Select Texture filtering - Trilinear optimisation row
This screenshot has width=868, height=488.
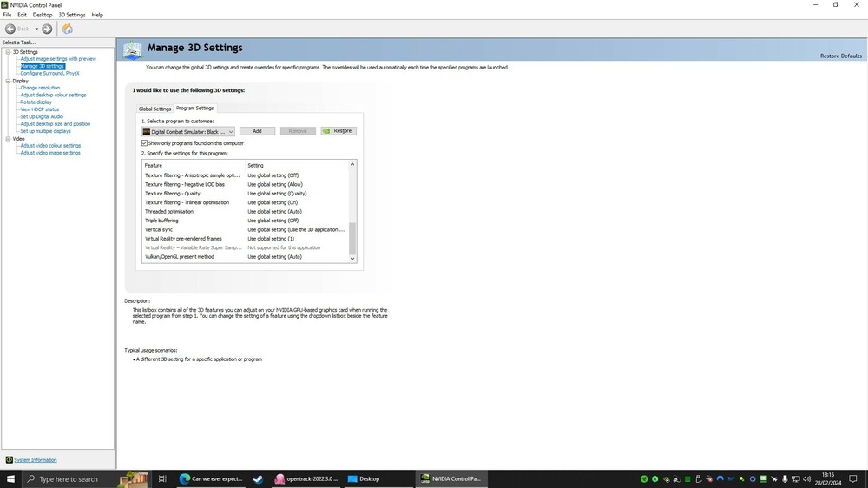click(x=246, y=202)
